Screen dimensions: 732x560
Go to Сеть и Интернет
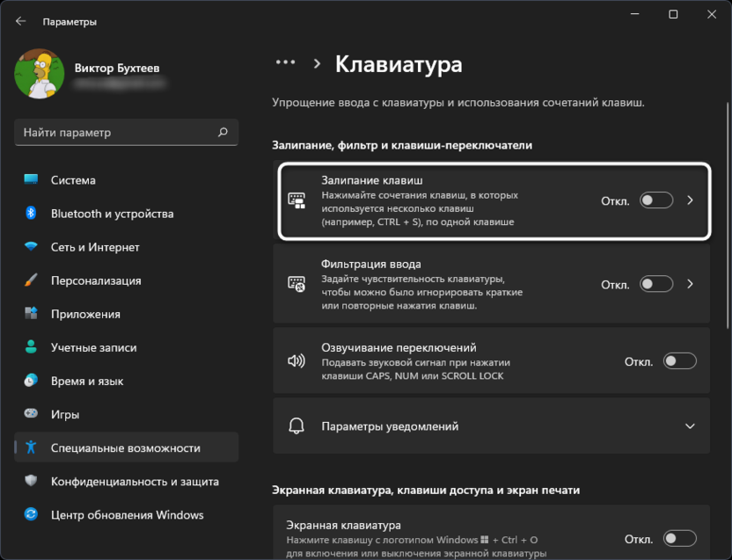[x=127, y=247]
